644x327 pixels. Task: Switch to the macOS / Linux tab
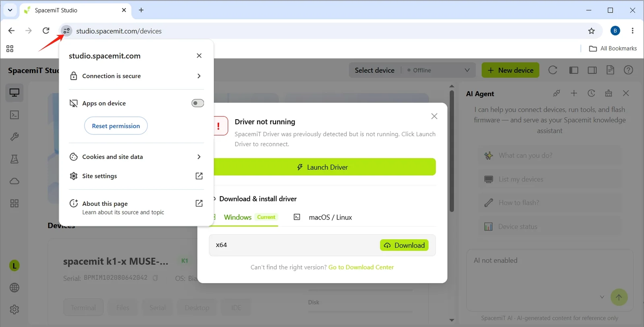[x=323, y=217]
